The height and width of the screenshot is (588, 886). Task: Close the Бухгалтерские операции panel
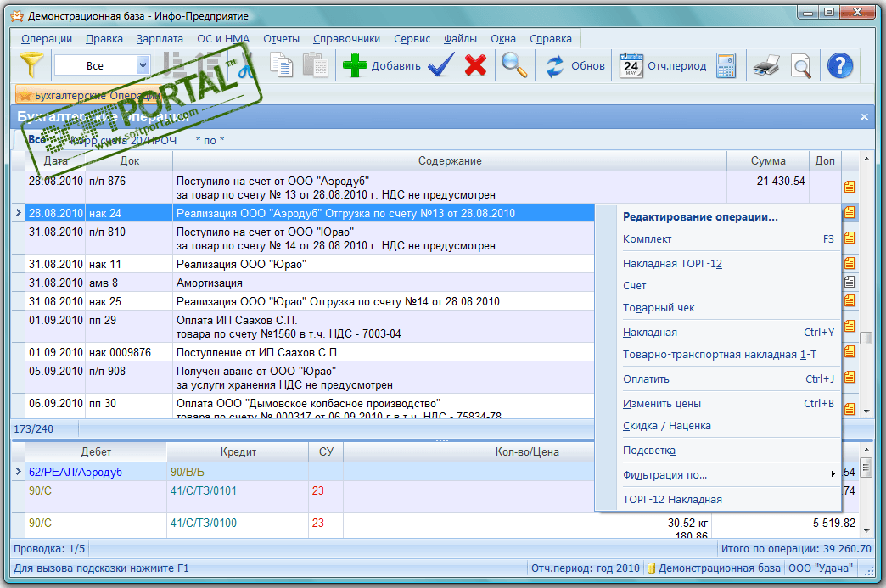click(864, 117)
